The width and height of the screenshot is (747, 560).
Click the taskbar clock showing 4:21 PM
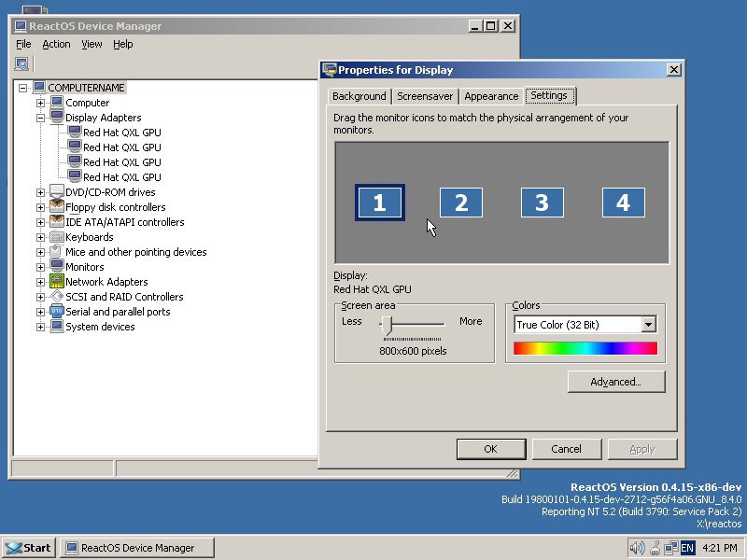(x=719, y=548)
